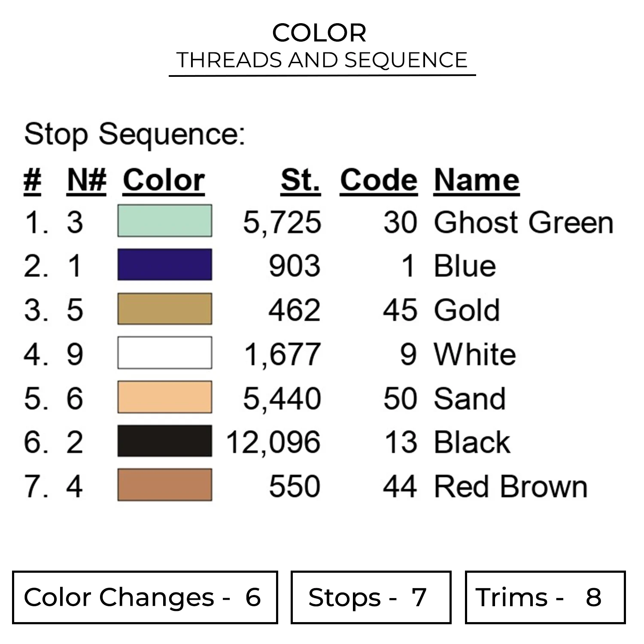Click the Name column header
The image size is (644, 644).
point(477,180)
